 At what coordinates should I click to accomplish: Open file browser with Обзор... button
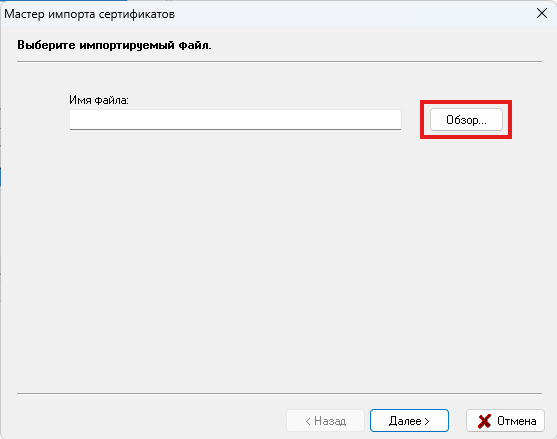466,120
